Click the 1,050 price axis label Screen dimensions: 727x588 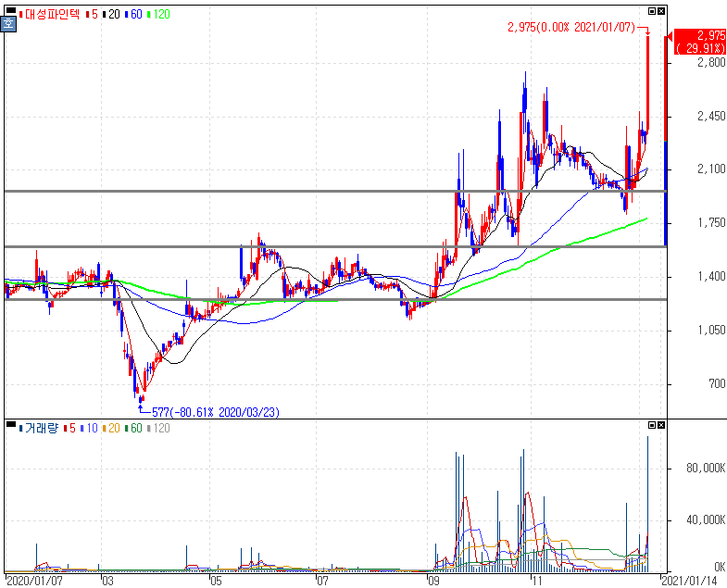(711, 331)
